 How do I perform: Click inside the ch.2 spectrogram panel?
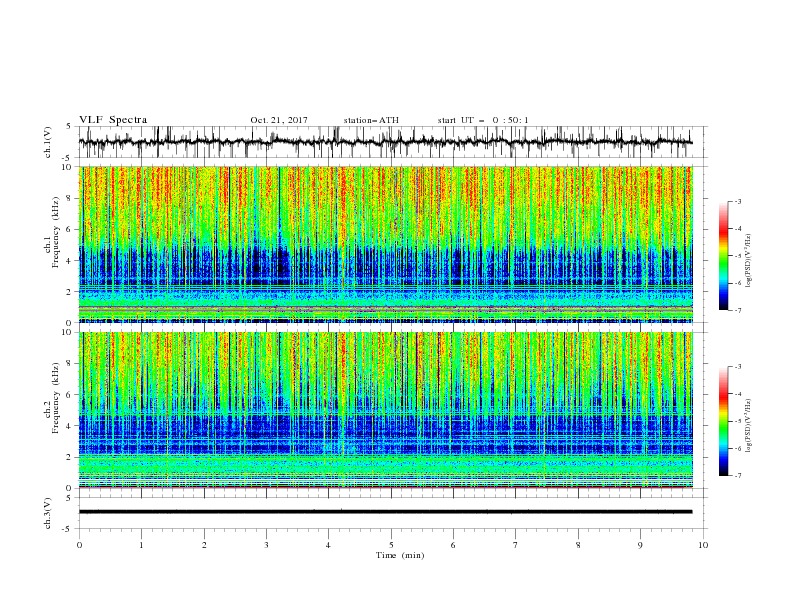click(x=385, y=410)
